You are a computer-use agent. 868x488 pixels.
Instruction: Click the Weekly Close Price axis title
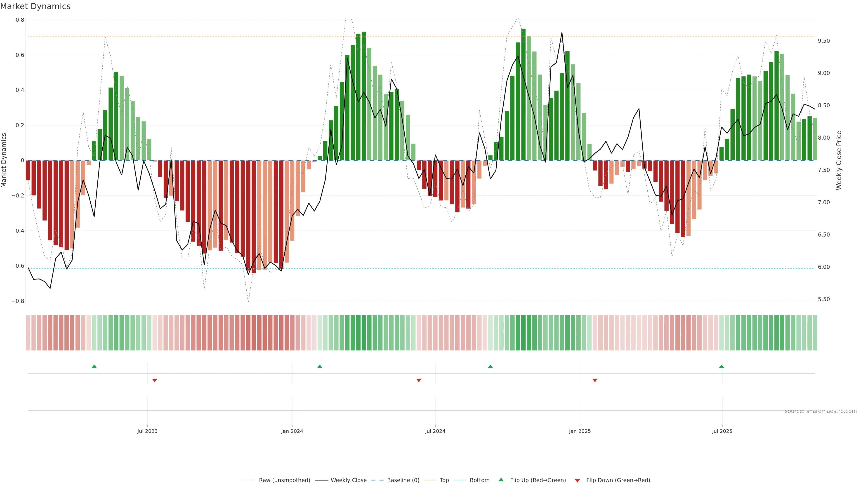(839, 160)
